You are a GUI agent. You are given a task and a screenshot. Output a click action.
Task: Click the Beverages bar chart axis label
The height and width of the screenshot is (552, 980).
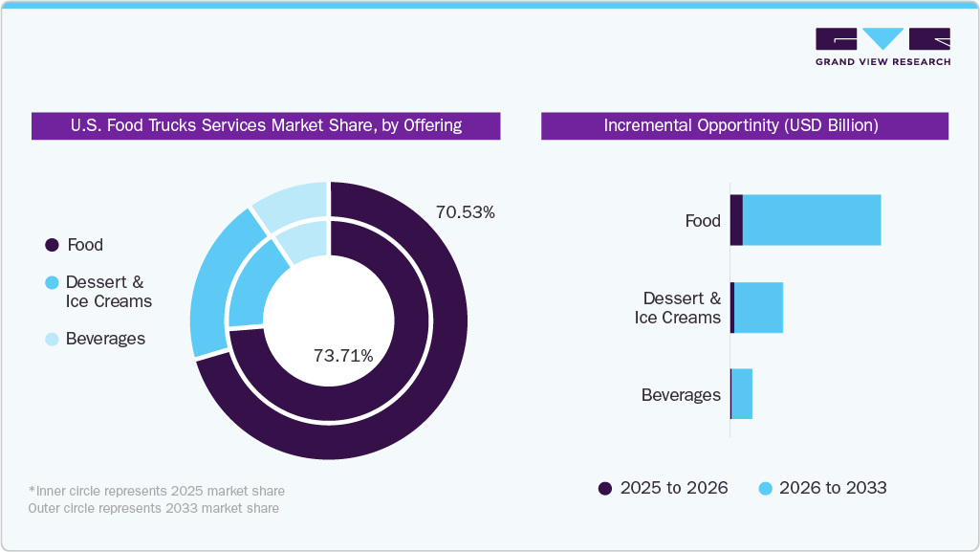point(682,395)
